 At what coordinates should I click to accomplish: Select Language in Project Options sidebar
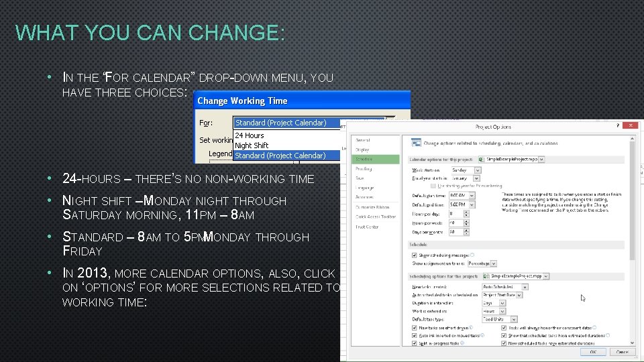click(x=376, y=188)
